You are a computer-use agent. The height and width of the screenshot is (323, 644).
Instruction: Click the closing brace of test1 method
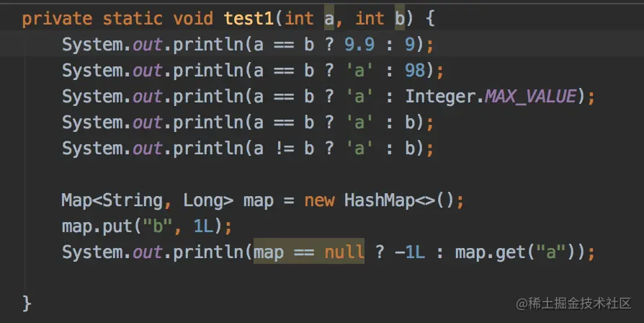click(27, 304)
